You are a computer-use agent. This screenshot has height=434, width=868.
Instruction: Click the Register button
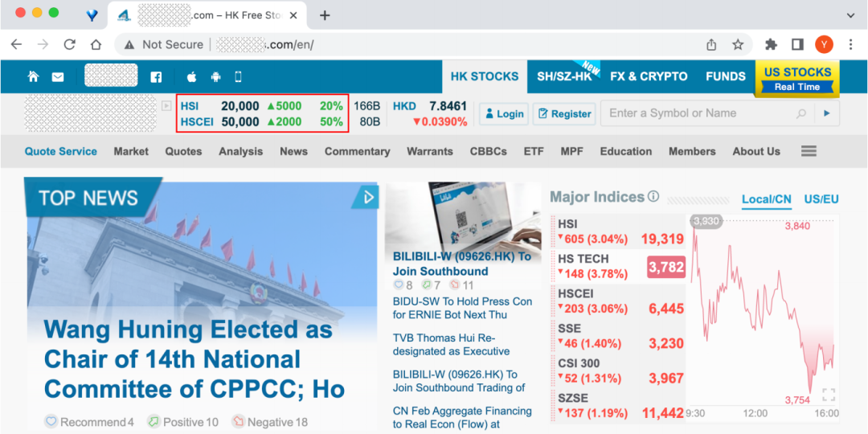[564, 114]
